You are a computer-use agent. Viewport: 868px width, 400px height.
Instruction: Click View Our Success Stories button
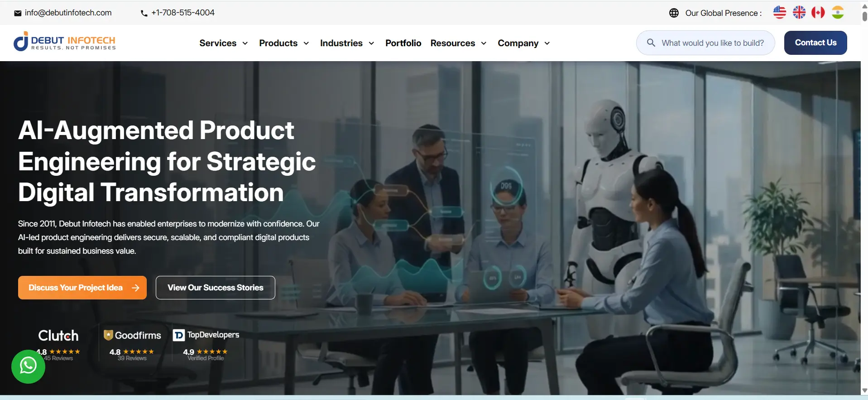216,288
